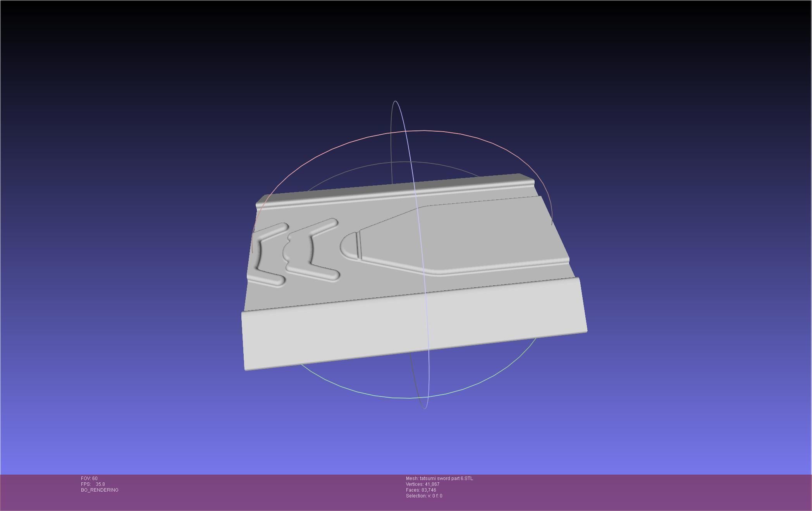Select the 'BO_RENDERING' label
812x511 pixels.
pos(100,490)
